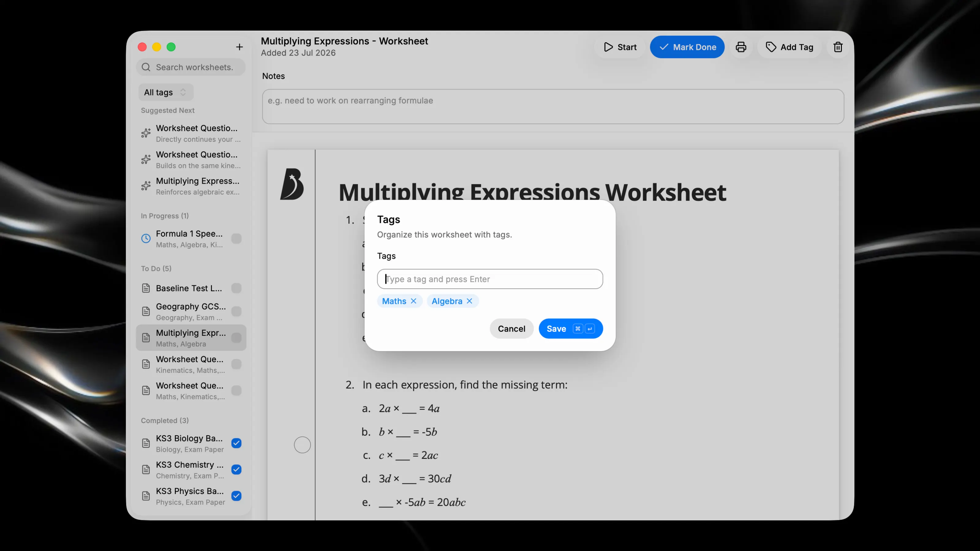This screenshot has width=980, height=551.
Task: Click the logo on the worksheet page
Action: (292, 184)
